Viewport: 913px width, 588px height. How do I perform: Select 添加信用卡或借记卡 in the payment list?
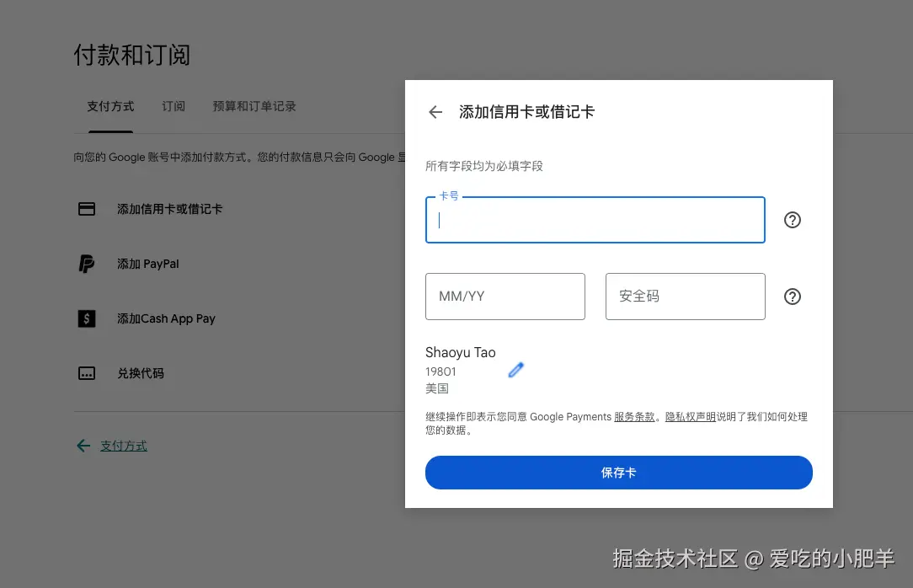pyautogui.click(x=169, y=209)
